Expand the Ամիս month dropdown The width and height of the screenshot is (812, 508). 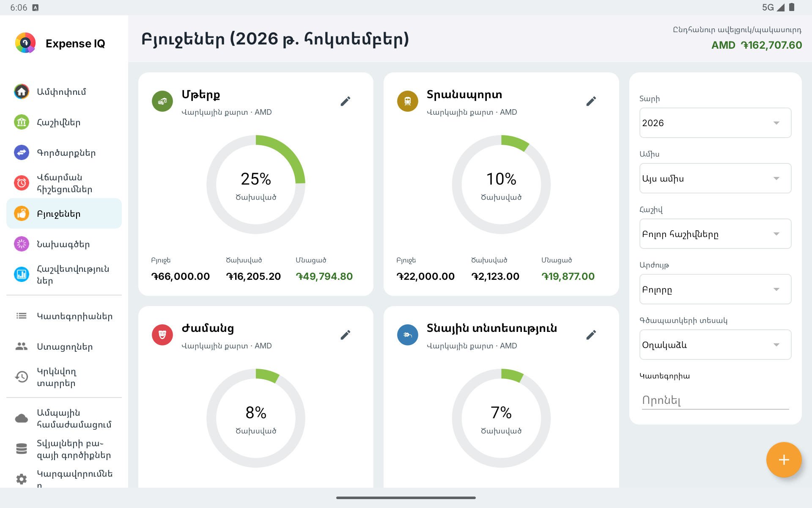pos(715,178)
